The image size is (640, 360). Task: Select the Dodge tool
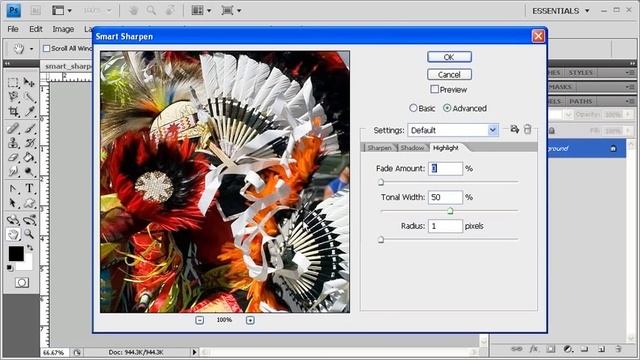click(x=29, y=171)
